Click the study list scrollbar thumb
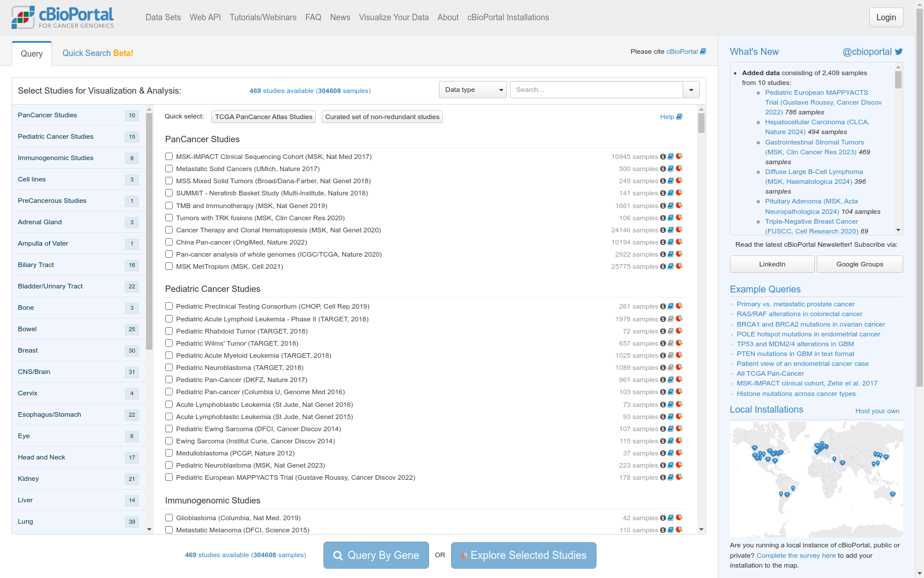This screenshot has width=924, height=578. 701,123
